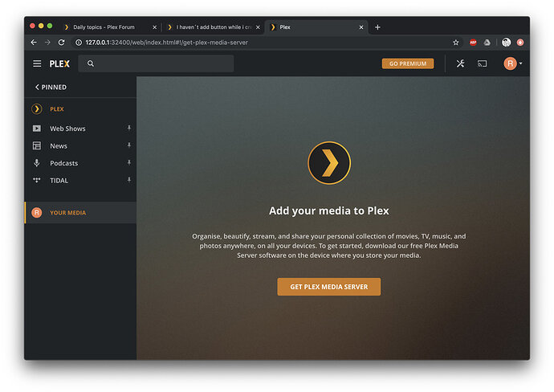
Task: Open the AdBlock Plus extension icon
Action: coord(473,43)
